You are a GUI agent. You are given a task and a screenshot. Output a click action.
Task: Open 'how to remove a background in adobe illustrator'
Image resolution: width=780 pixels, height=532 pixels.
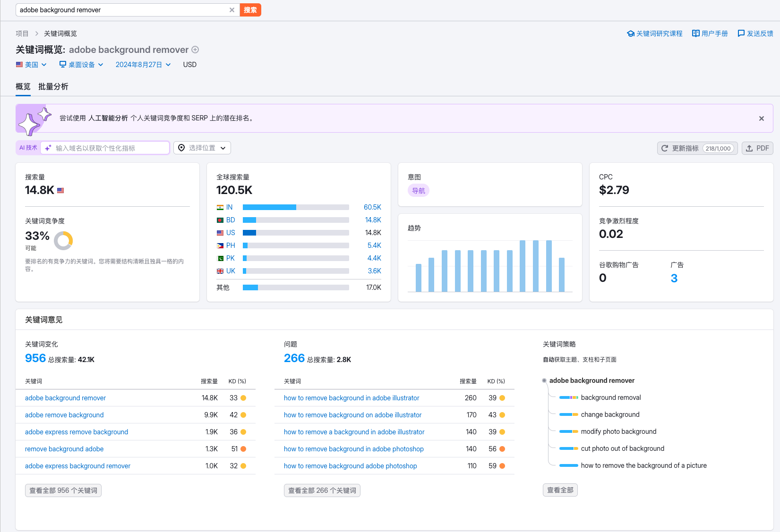point(354,432)
